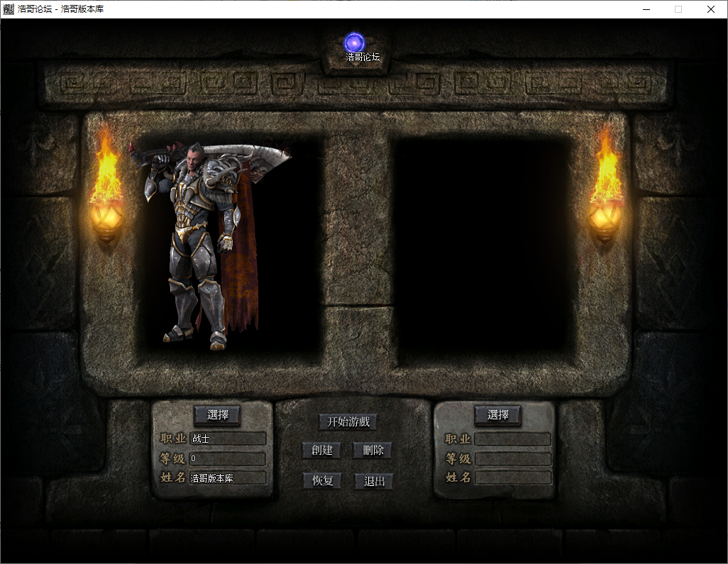728x564 pixels.
Task: Click the 姓名 field showing 浩哥版本库
Action: pos(227,478)
